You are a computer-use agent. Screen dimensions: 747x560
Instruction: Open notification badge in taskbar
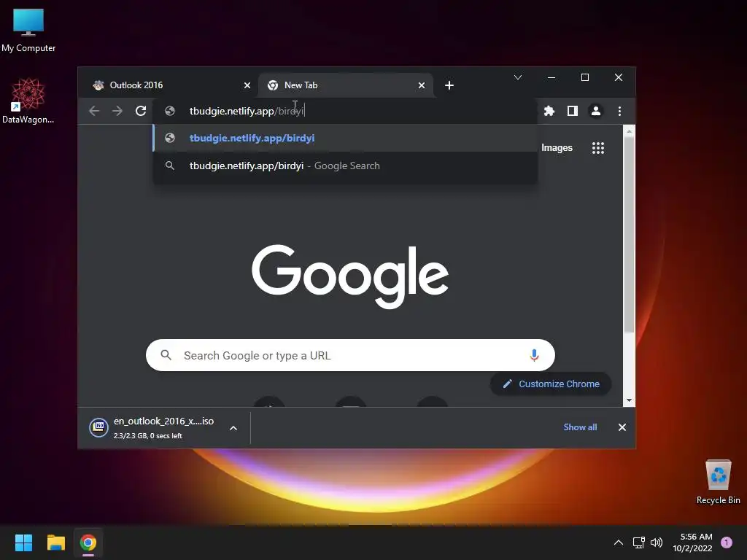click(x=727, y=542)
